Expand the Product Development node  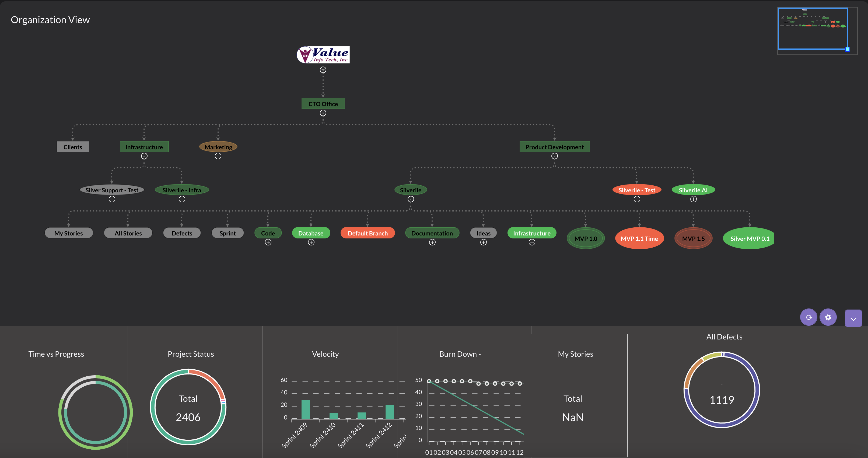click(555, 156)
